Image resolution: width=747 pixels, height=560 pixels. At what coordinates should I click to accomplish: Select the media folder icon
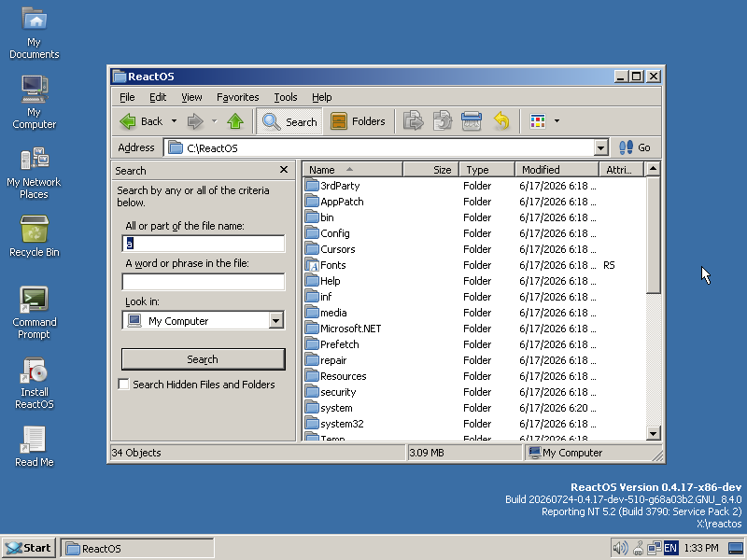(x=312, y=313)
